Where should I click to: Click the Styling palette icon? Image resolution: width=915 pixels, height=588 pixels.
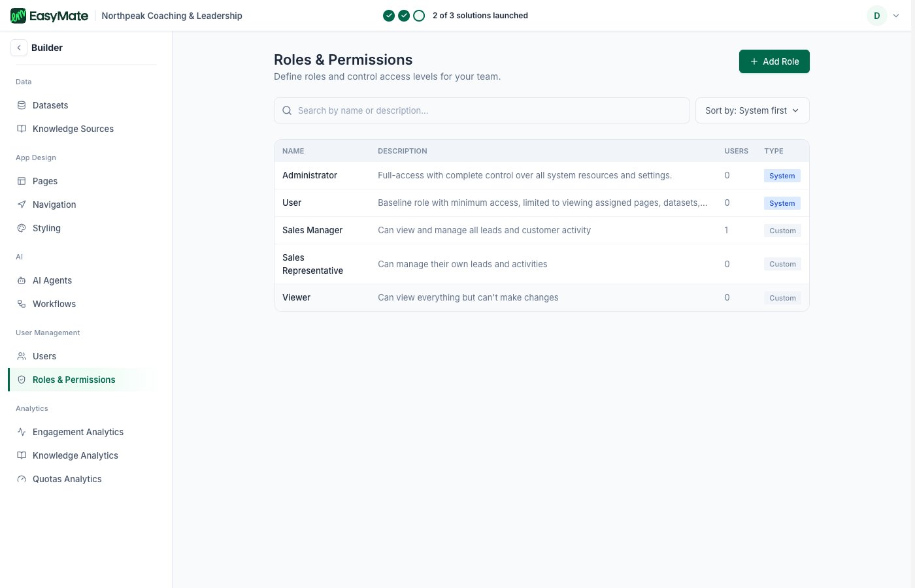(22, 228)
